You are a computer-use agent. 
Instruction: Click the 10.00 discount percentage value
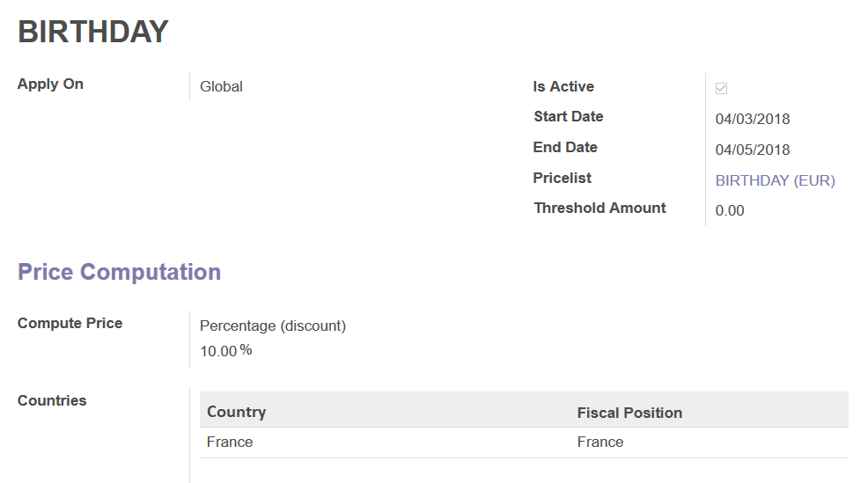tap(218, 351)
